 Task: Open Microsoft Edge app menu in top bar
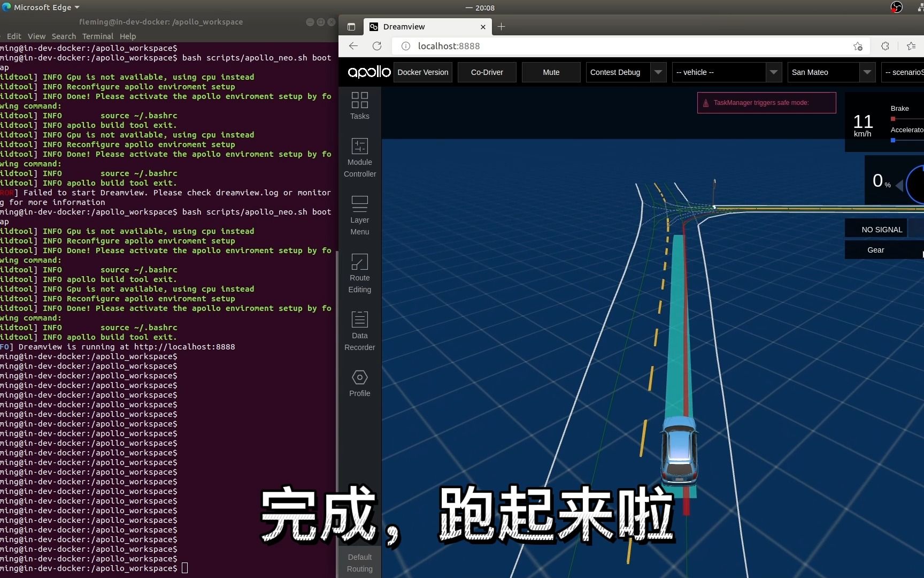[41, 7]
